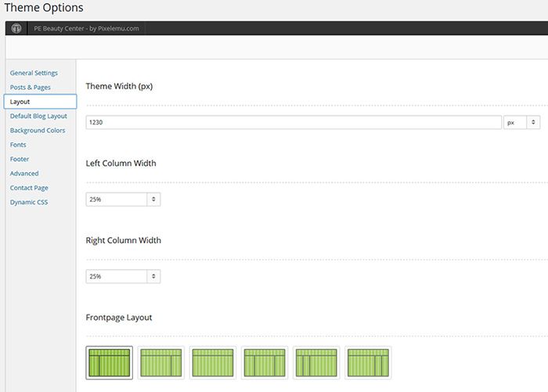Screen dimensions: 548x392
Task: Click the Left Column Width heading
Action: click(121, 164)
